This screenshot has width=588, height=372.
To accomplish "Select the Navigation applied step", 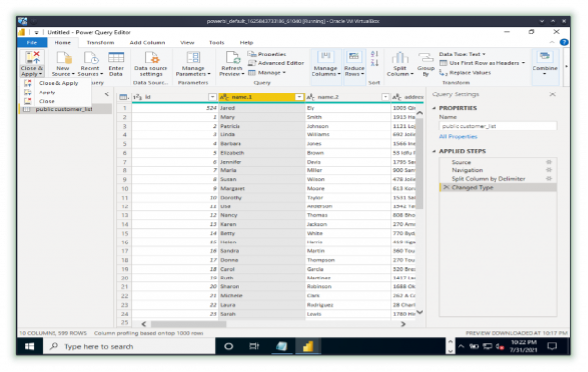I will click(x=498, y=170).
